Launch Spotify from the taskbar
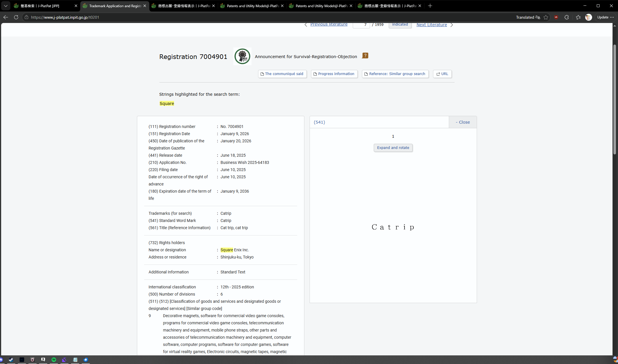This screenshot has height=364, width=618. click(x=54, y=360)
